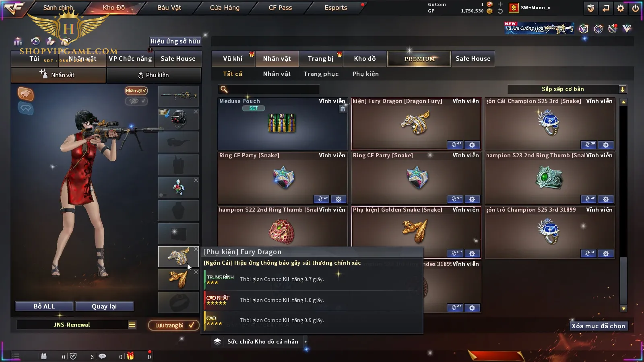
Task: Click the Lưu trang bị button
Action: [x=174, y=325]
